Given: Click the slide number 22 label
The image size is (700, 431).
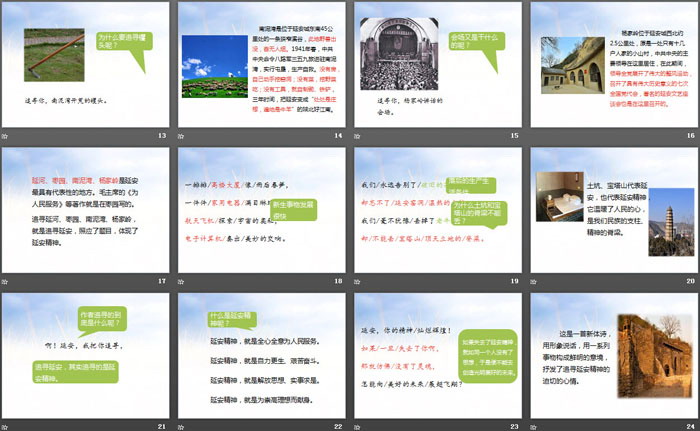Looking at the screenshot, I should [x=338, y=427].
